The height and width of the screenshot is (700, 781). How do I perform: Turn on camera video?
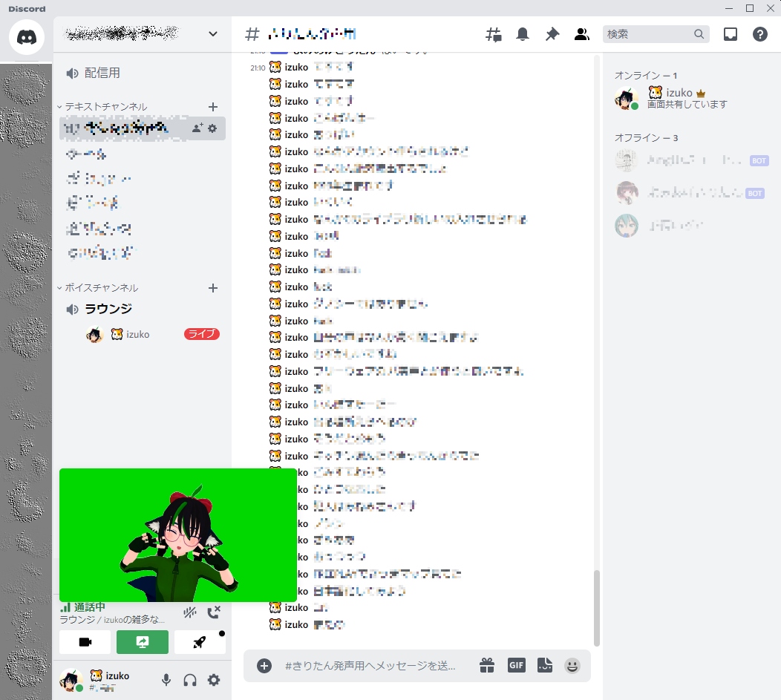click(85, 642)
